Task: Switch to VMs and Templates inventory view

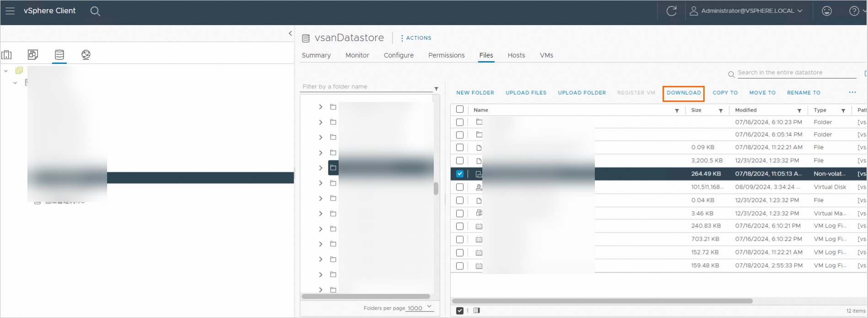Action: pyautogui.click(x=33, y=55)
